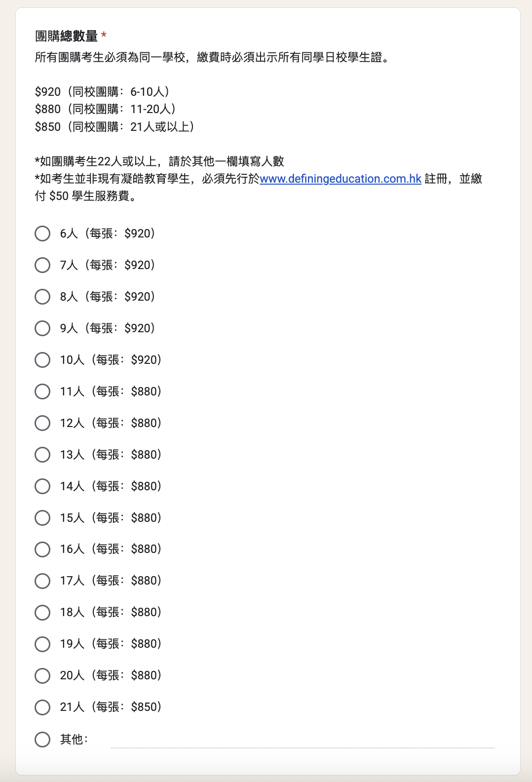Select the 20人 ($880) radio option
The height and width of the screenshot is (782, 532).
point(42,675)
